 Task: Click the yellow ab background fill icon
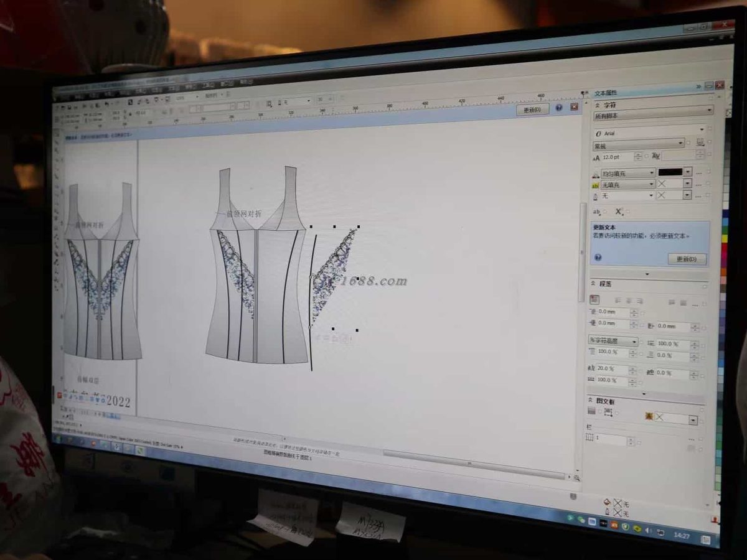(x=595, y=185)
